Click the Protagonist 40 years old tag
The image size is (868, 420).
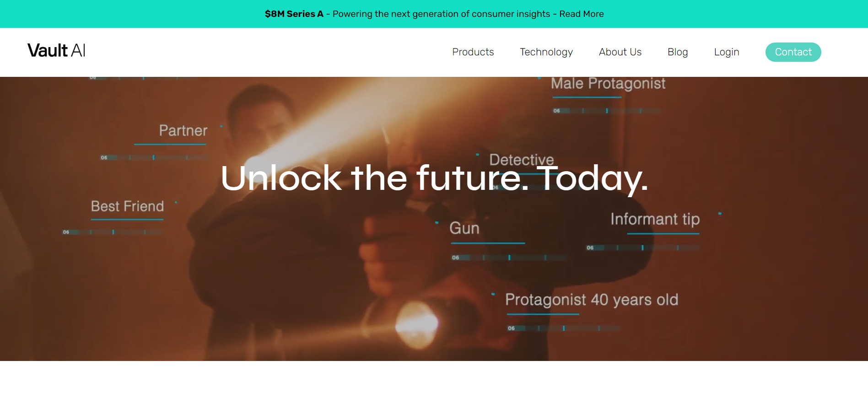(592, 300)
